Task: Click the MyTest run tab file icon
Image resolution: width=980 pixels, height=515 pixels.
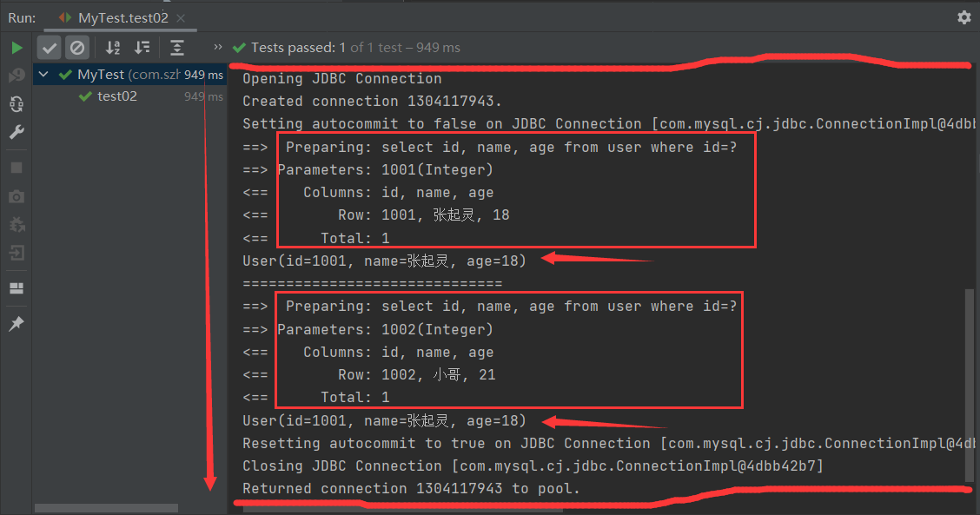Action: point(65,17)
